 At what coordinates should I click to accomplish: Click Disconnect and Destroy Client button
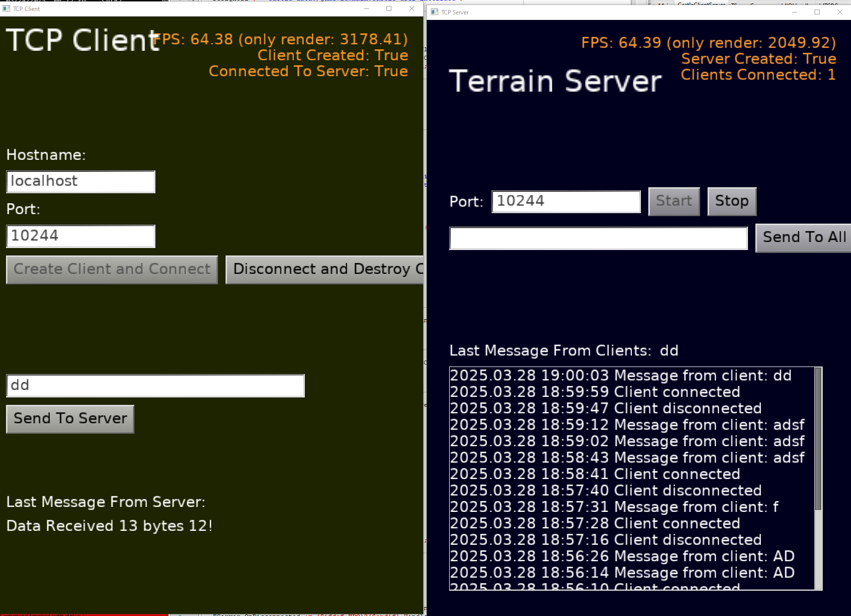tap(325, 270)
